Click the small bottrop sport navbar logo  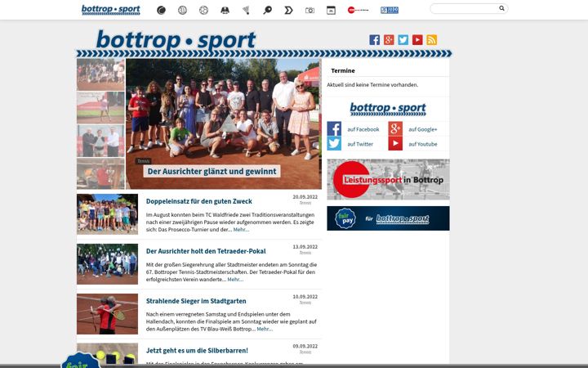pos(110,10)
